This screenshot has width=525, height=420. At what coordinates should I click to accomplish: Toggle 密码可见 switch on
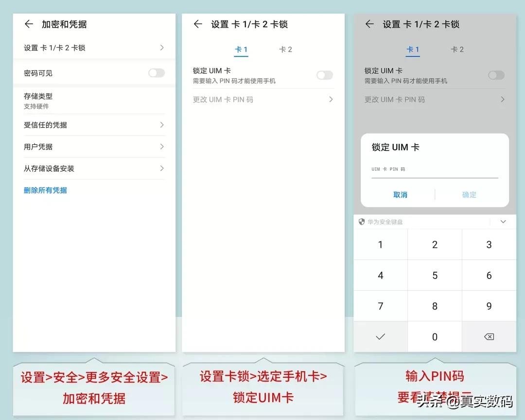tap(156, 72)
